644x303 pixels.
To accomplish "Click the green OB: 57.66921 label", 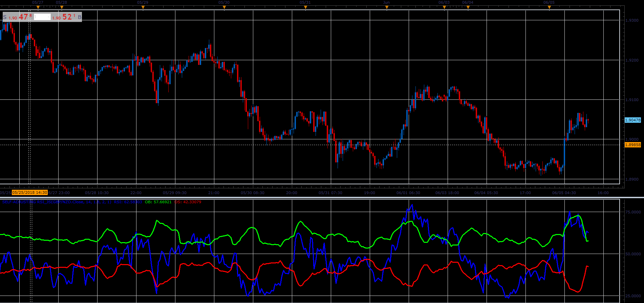I will click(x=158, y=202).
